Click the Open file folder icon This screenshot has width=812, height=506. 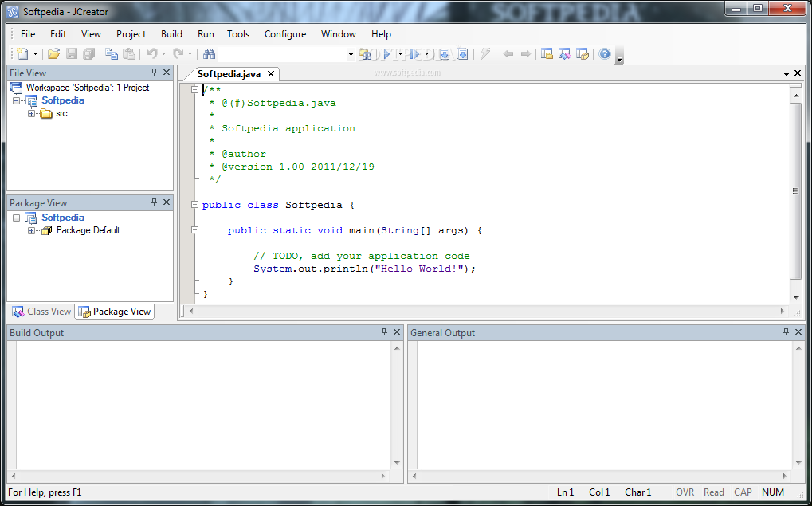point(54,53)
